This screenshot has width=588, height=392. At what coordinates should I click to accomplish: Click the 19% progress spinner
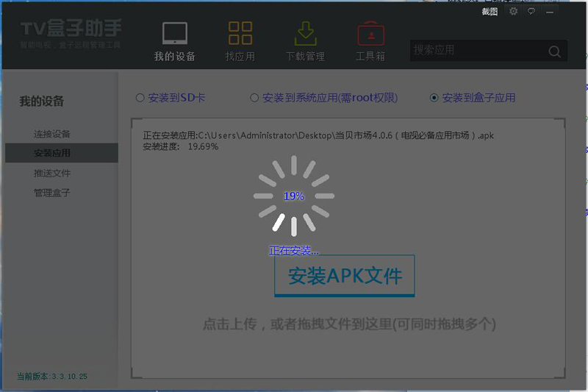coord(293,196)
